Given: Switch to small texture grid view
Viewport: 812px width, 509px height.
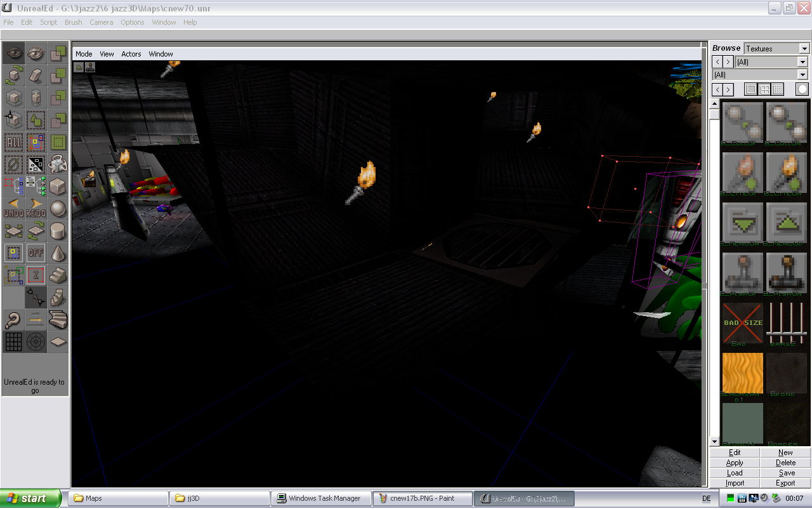Looking at the screenshot, I should click(x=778, y=89).
